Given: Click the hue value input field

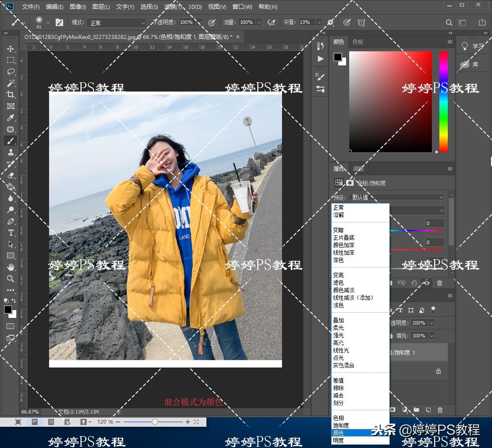Looking at the screenshot, I should (435, 223).
